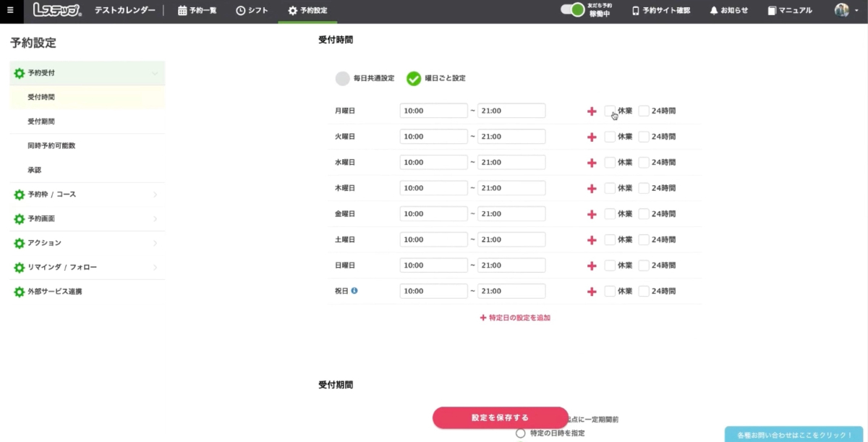The height and width of the screenshot is (442, 868).
Task: Expand the 予約枠 / コース section
Action: tap(87, 195)
